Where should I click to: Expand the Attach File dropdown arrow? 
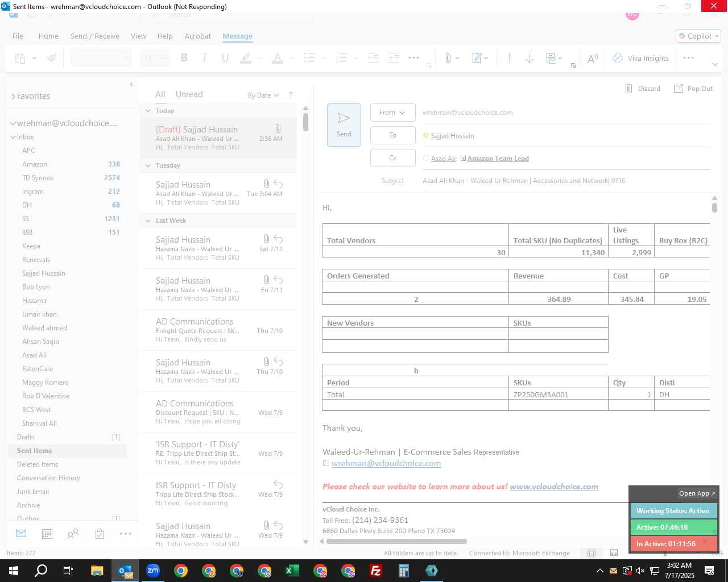pos(457,58)
